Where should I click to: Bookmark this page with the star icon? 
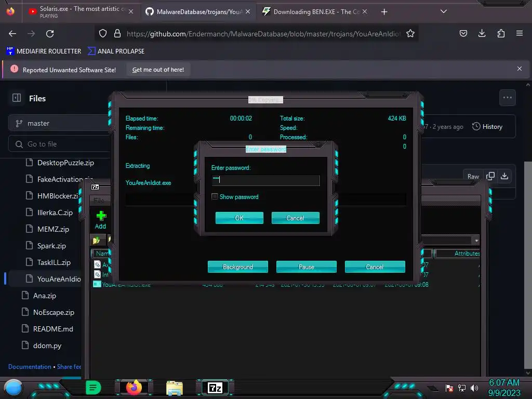(410, 33)
